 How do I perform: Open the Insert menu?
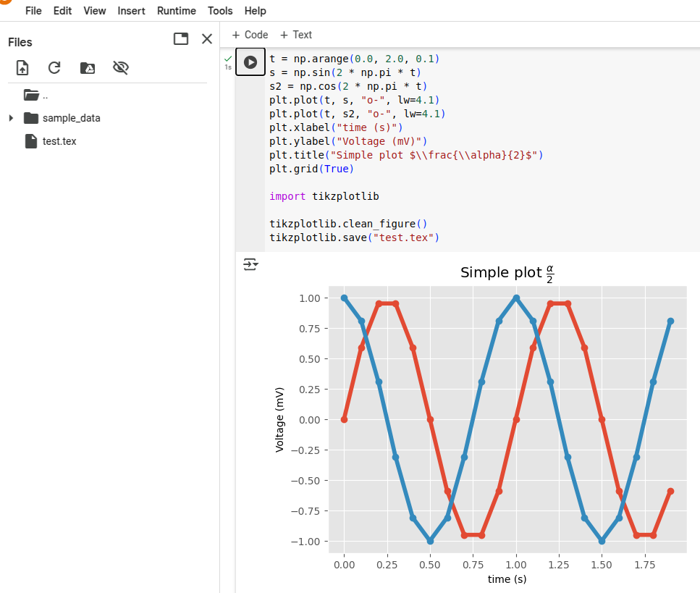[x=131, y=11]
